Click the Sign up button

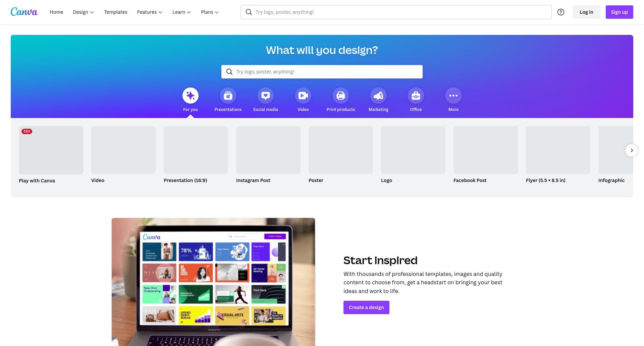[619, 12]
